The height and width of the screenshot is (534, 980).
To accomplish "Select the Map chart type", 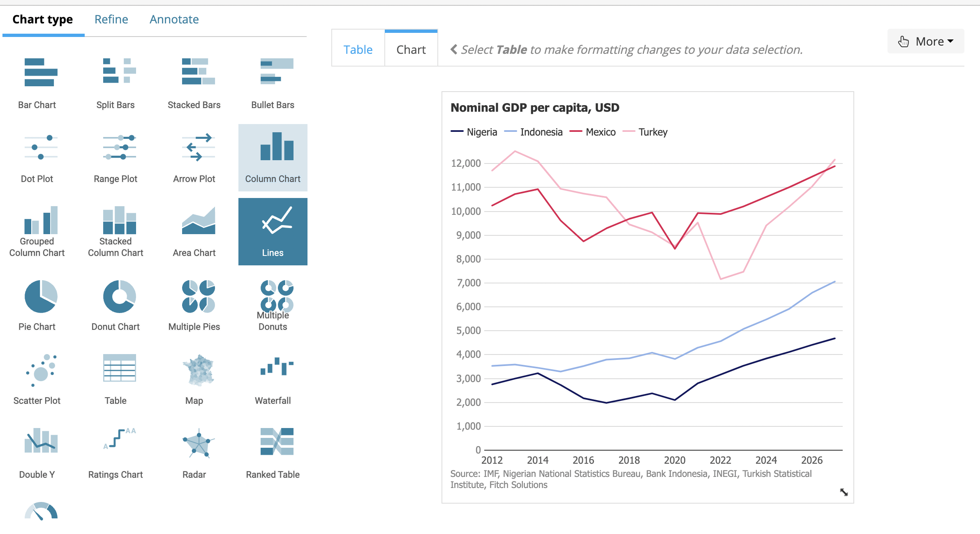I will [198, 370].
